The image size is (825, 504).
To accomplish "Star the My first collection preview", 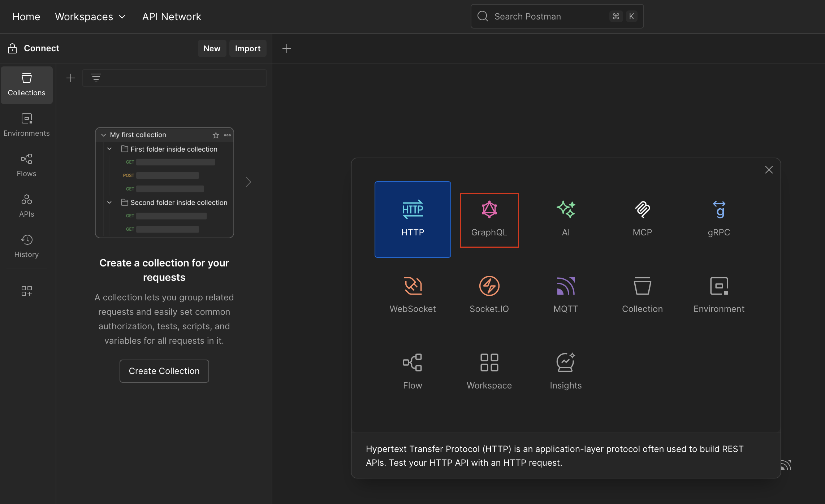I will click(216, 135).
